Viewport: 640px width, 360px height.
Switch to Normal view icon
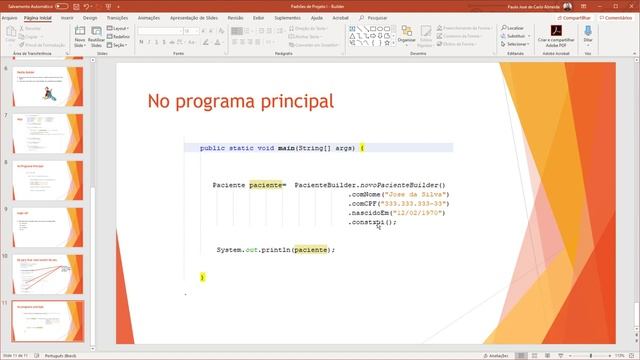click(521, 356)
